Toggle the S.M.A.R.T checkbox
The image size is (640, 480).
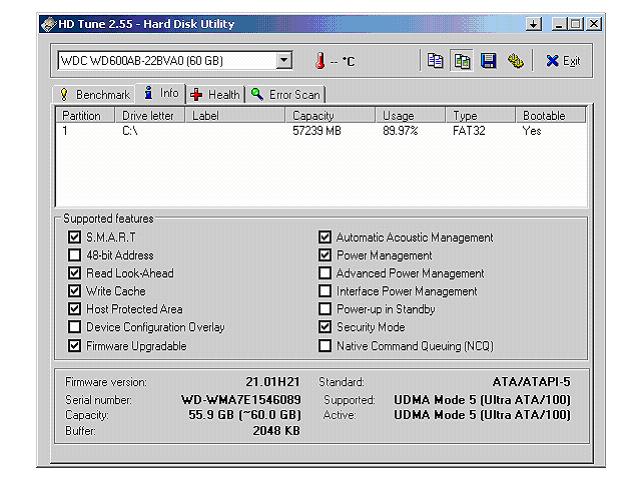tap(74, 237)
